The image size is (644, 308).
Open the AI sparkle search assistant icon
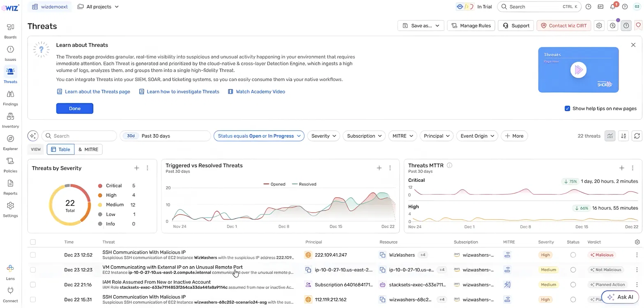click(x=33, y=136)
